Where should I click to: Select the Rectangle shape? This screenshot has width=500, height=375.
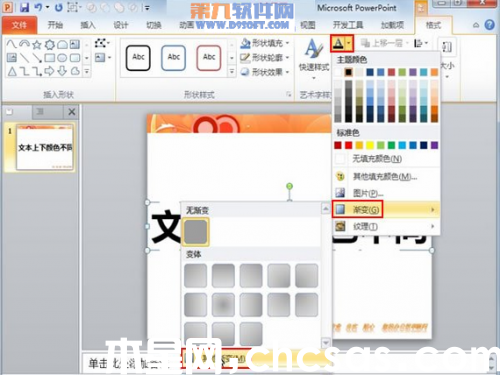coord(50,58)
